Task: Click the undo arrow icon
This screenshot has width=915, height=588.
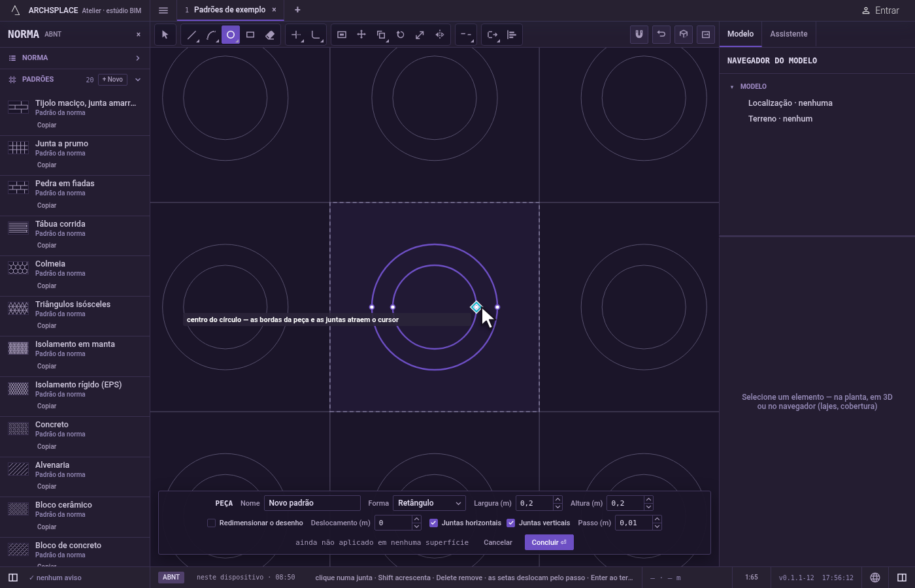Action: (x=661, y=34)
